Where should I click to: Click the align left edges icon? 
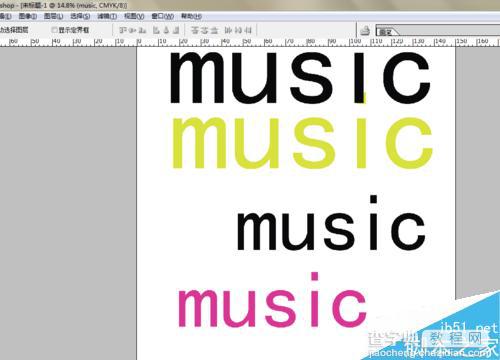[x=156, y=30]
